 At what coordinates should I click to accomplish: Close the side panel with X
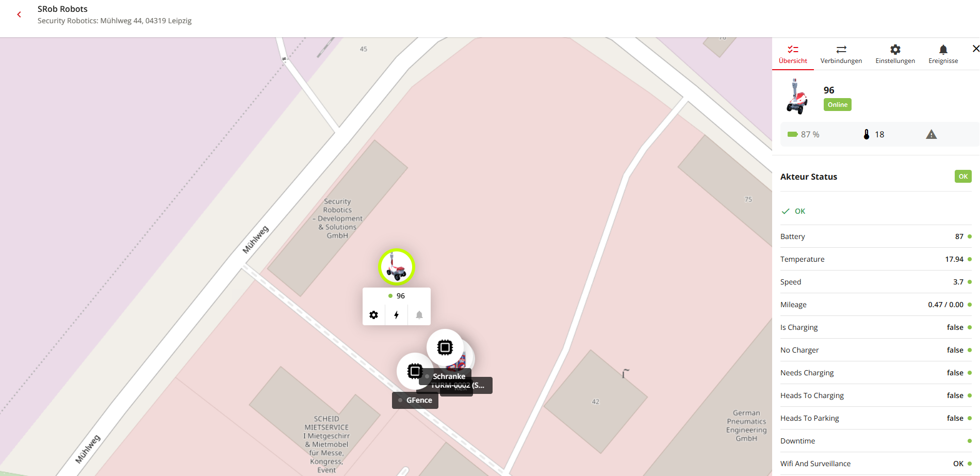pos(975,49)
